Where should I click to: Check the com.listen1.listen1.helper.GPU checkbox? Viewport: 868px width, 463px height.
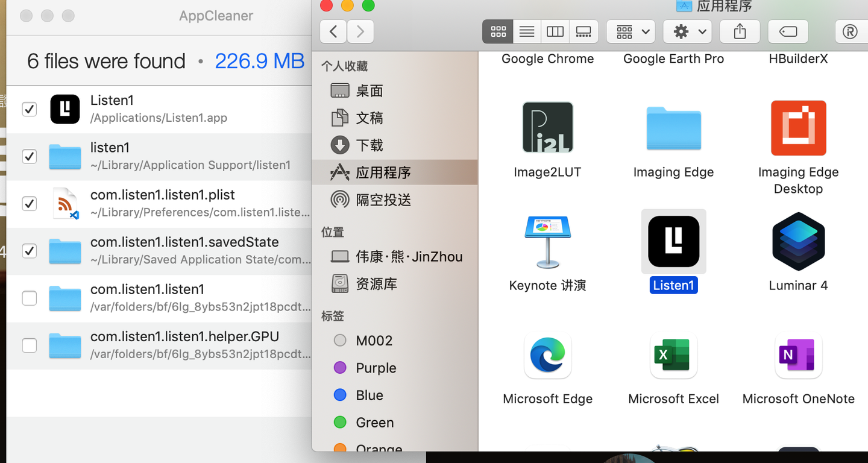(x=29, y=345)
